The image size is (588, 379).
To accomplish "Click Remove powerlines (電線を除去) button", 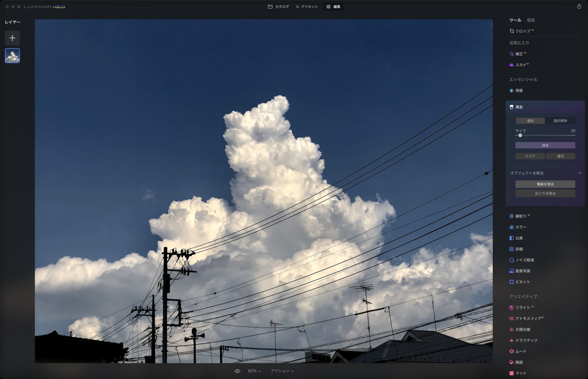I will click(545, 184).
